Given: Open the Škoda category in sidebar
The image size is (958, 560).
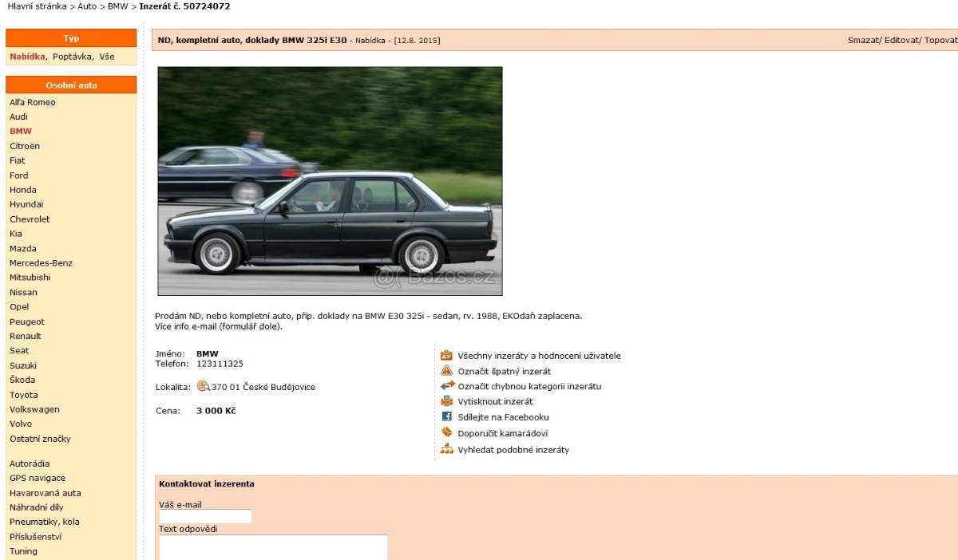Looking at the screenshot, I should pos(22,380).
